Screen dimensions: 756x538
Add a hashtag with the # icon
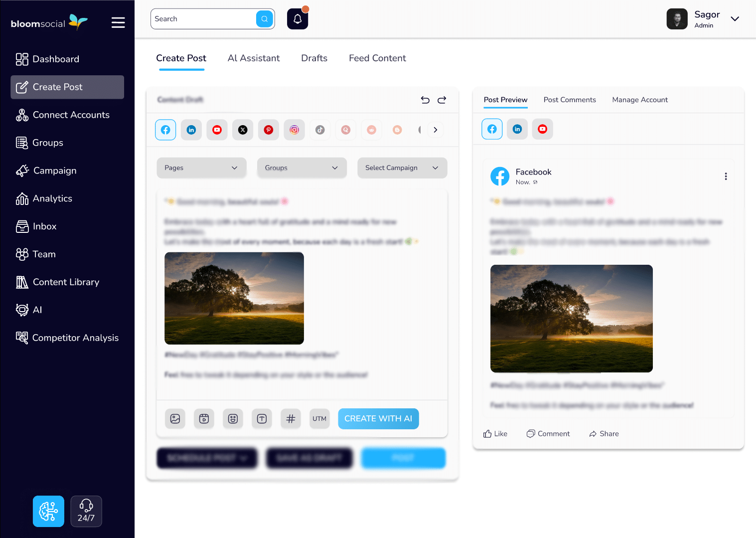coord(291,419)
